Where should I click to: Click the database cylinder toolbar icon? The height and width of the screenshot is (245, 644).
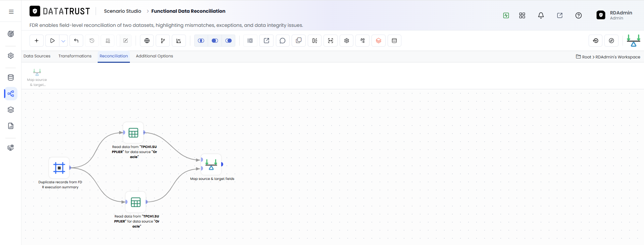394,41
